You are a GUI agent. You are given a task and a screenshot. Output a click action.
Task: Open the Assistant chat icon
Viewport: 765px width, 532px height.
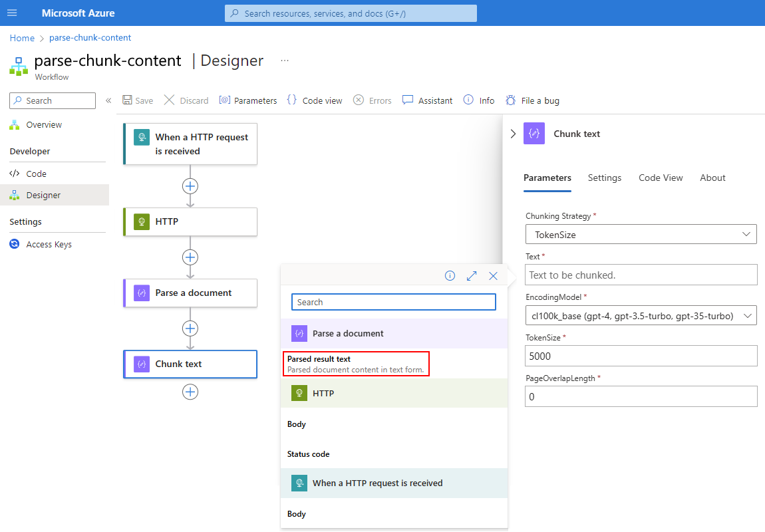tap(408, 100)
